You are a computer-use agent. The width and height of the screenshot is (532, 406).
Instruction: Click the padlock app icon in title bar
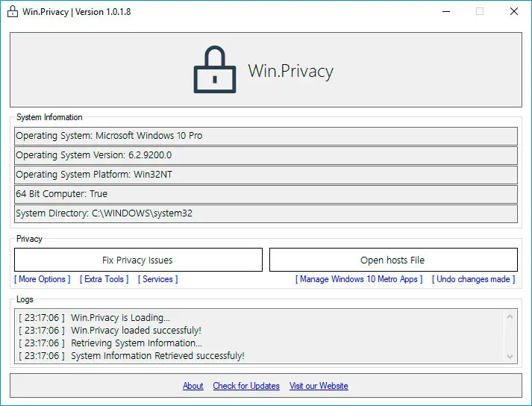pos(13,11)
